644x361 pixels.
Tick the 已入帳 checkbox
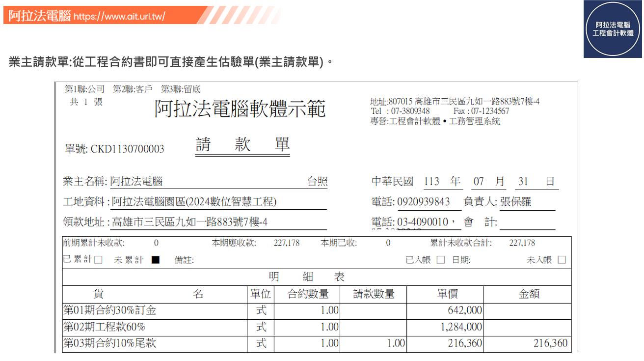[x=440, y=260]
